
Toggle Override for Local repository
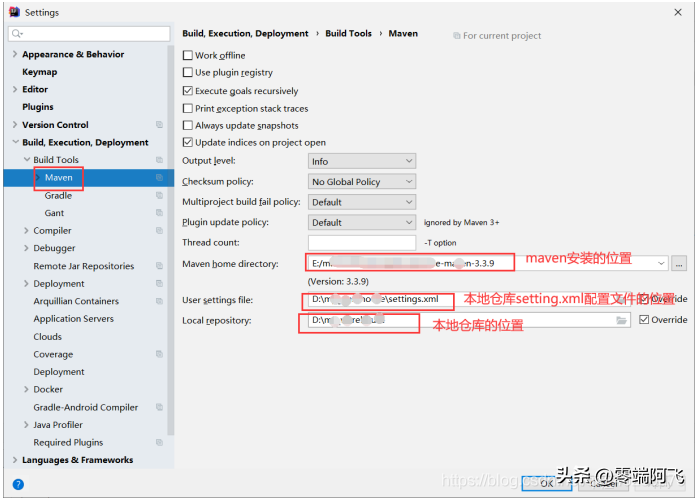click(644, 319)
